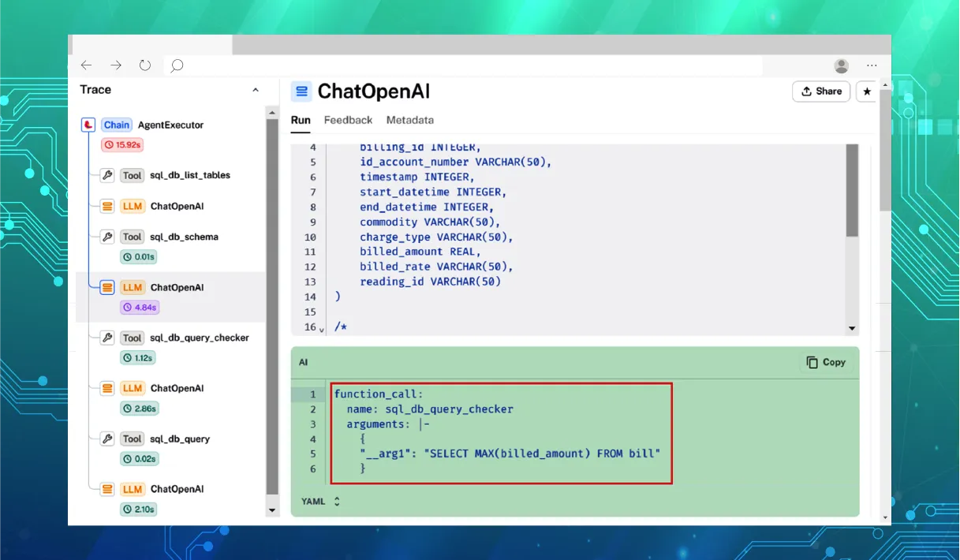Click the code block scroll-down arrow

[852, 328]
